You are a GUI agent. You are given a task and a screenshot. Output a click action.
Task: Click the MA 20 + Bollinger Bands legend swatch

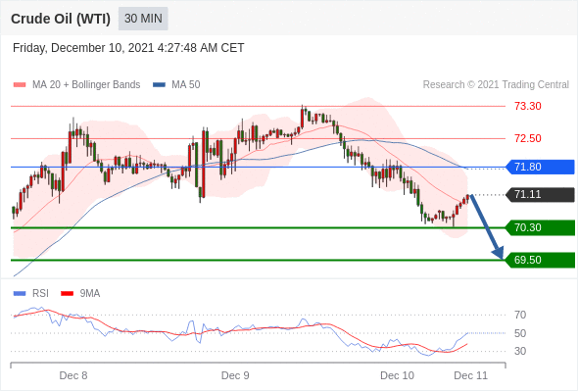tap(20, 85)
